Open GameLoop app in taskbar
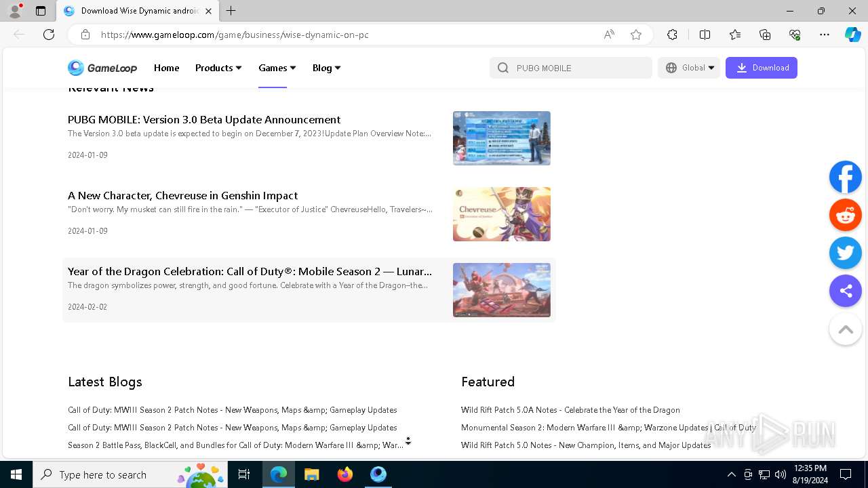Image resolution: width=868 pixels, height=488 pixels. tap(378, 474)
